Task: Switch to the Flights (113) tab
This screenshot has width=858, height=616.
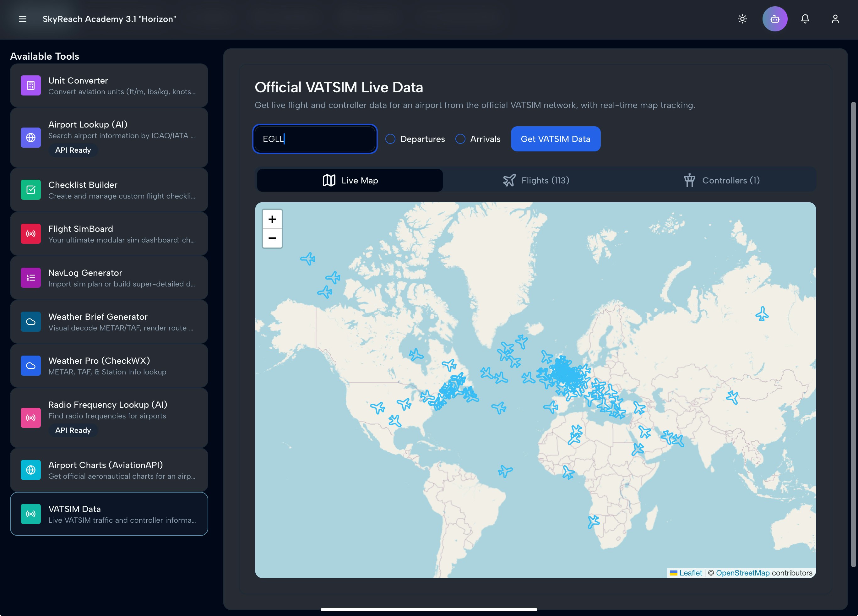Action: [536, 181]
